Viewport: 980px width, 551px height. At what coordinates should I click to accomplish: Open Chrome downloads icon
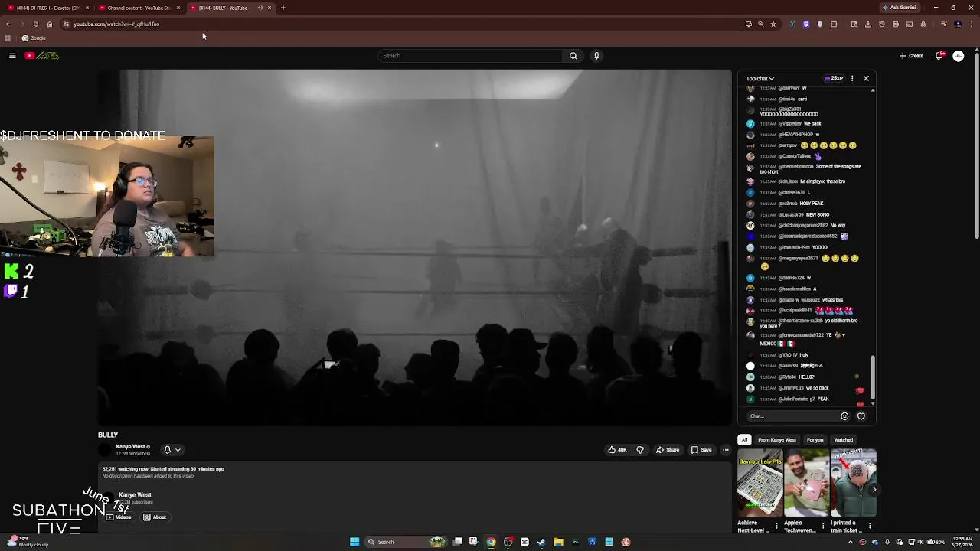click(868, 24)
